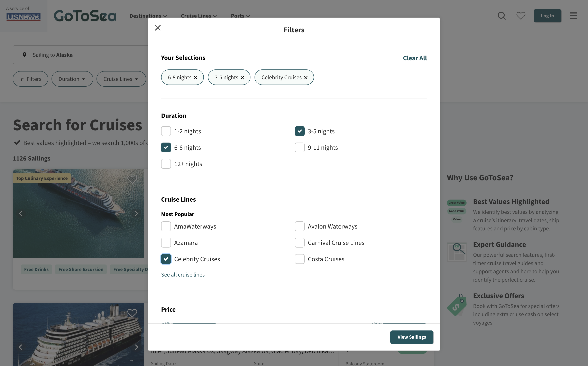Click the Expert Guidance magnifier illustration
The width and height of the screenshot is (588, 366).
(x=457, y=252)
